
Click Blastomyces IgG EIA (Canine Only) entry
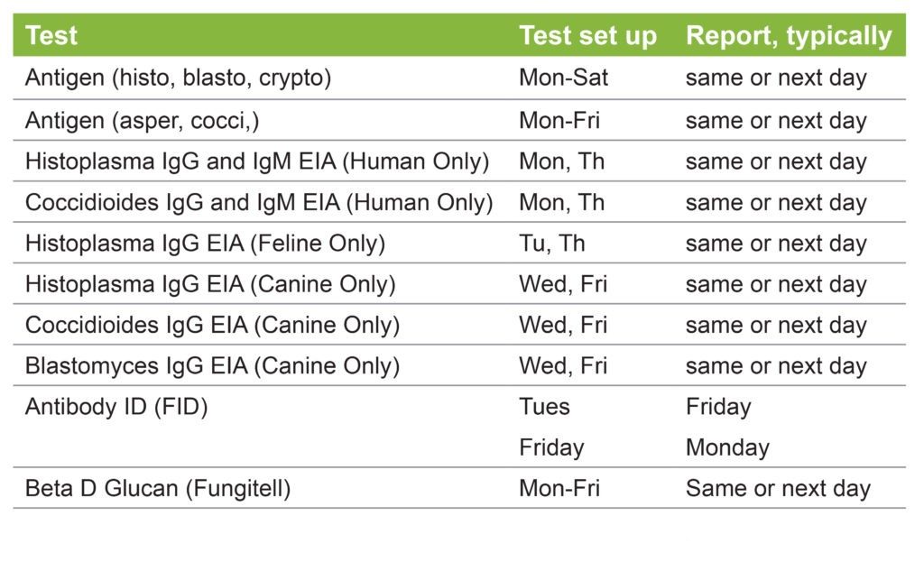(x=212, y=366)
